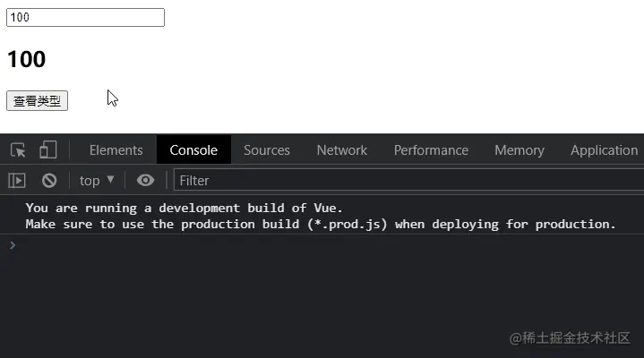Click the dropdown arrow beside top
The height and width of the screenshot is (358, 644).
pos(110,179)
